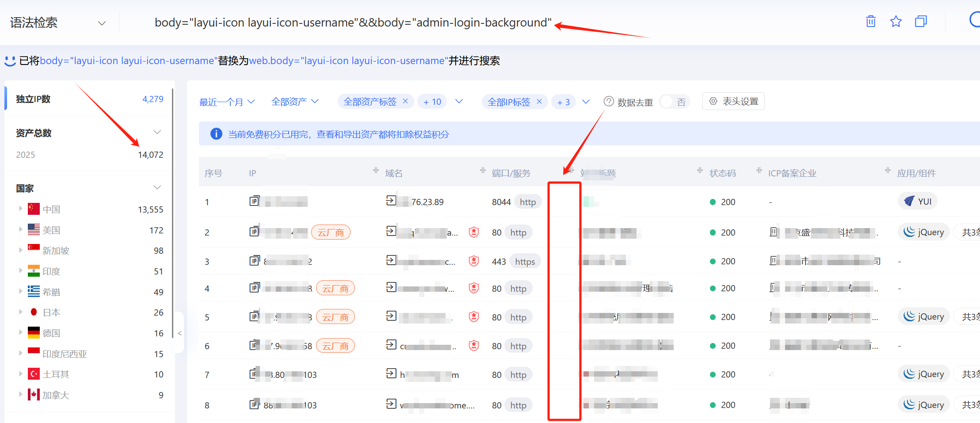Collapse the 资产总数 section chevron

[x=157, y=132]
